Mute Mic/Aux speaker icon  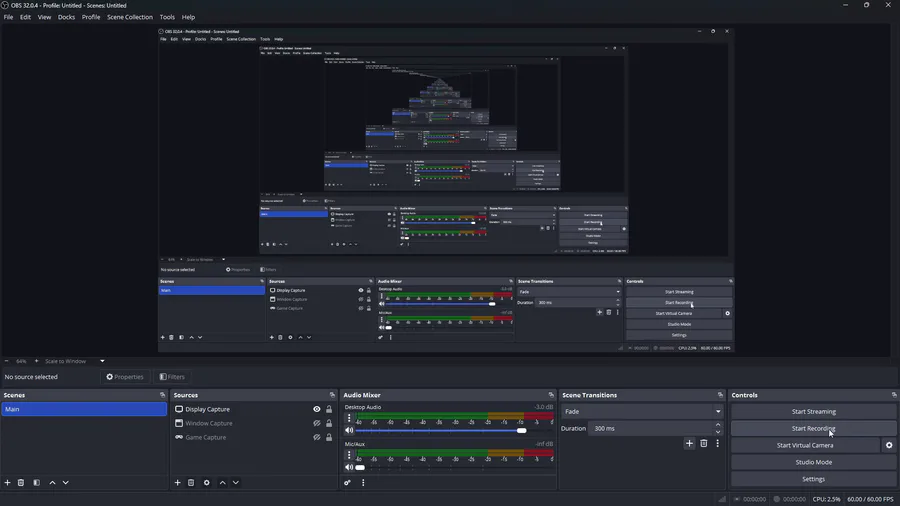349,467
